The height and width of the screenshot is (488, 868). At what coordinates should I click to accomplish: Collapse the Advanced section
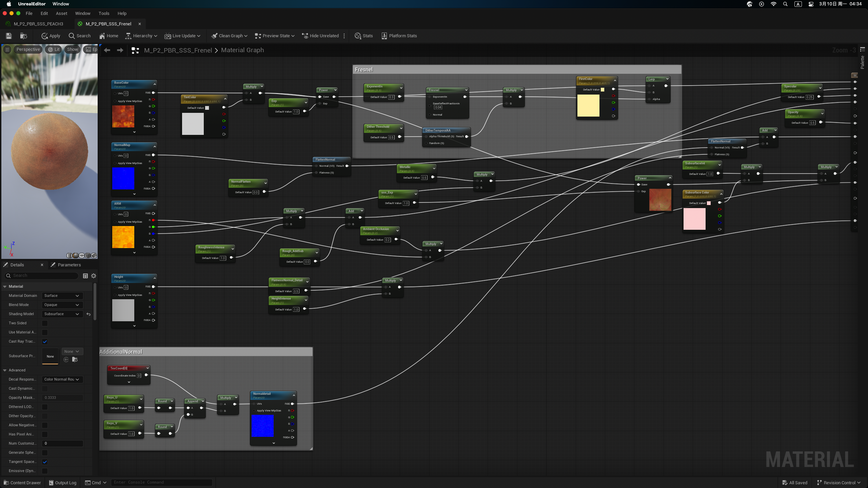click(5, 370)
